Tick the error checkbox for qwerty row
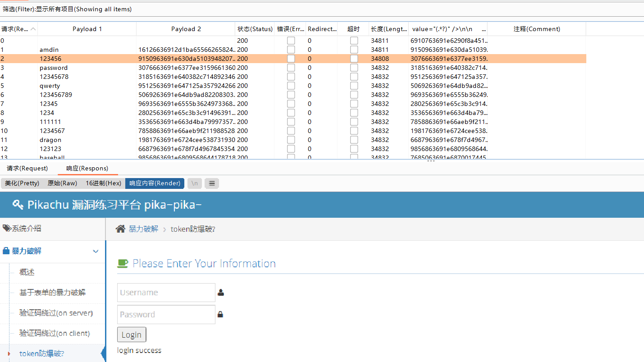 tap(291, 86)
